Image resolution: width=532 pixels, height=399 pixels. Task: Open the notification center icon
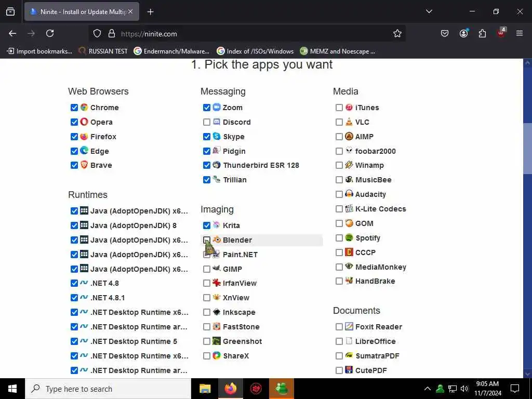(515, 389)
